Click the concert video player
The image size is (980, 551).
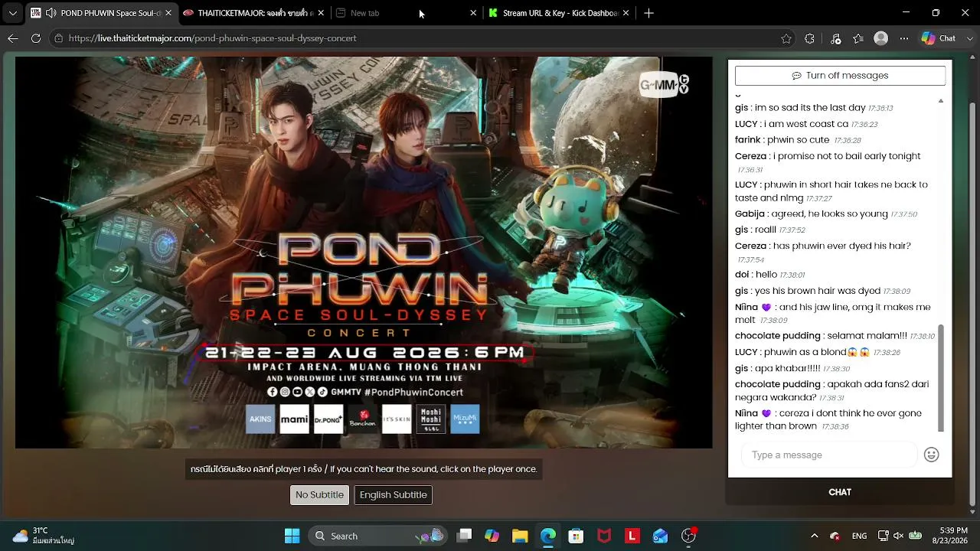(x=364, y=253)
